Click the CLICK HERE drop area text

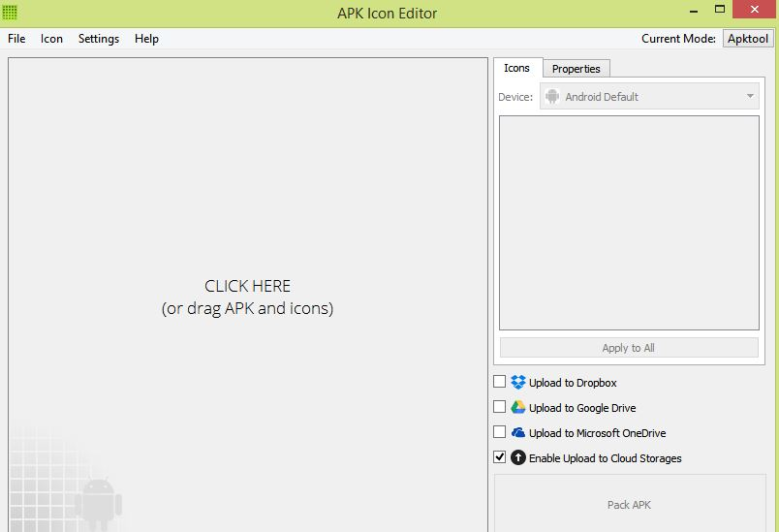click(x=247, y=287)
